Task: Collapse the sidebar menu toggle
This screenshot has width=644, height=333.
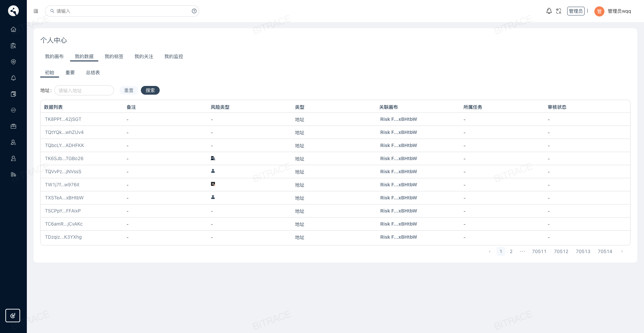Action: [36, 11]
